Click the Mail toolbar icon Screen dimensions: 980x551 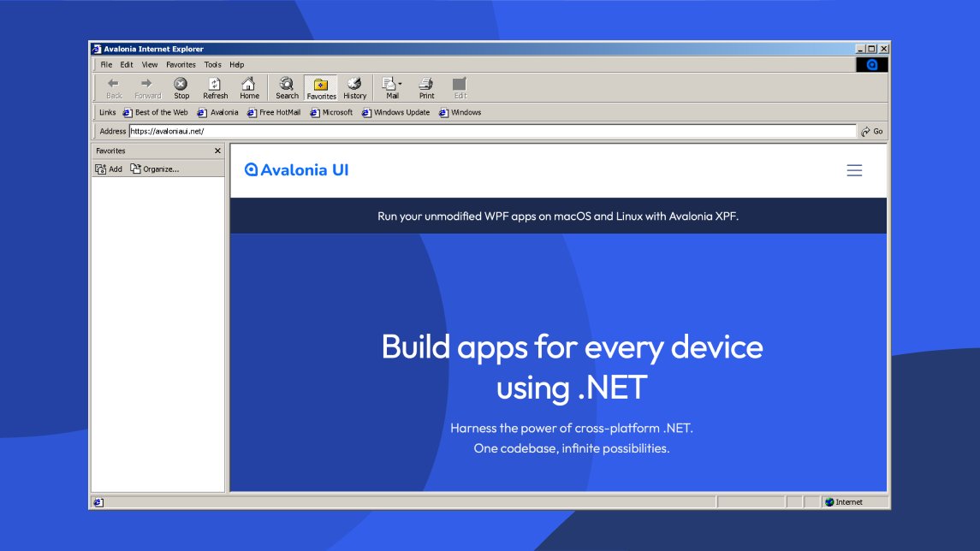pos(390,88)
